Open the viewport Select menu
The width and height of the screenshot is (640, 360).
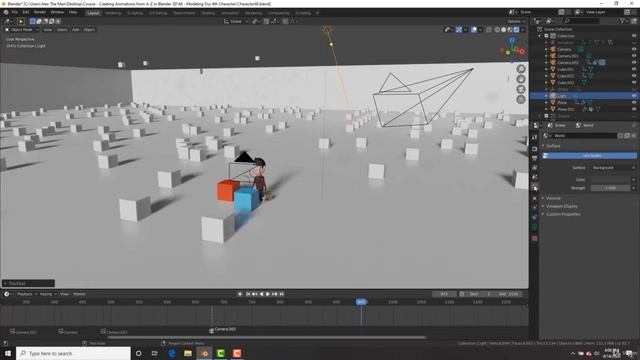tap(62, 30)
